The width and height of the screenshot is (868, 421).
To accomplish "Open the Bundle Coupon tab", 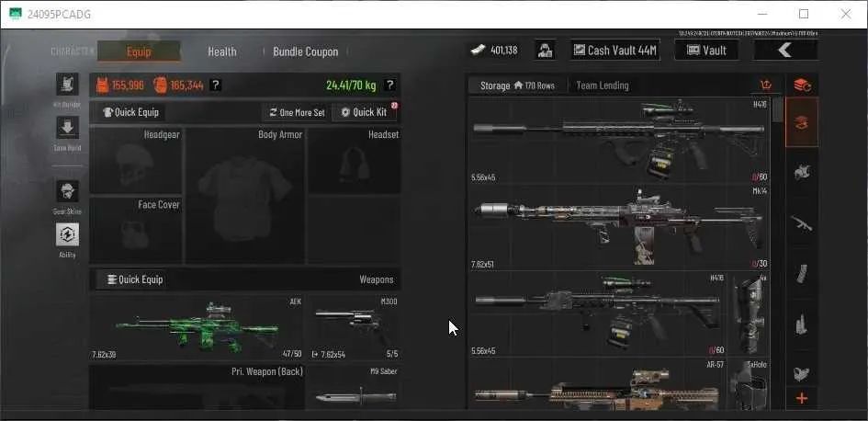I will tap(305, 51).
